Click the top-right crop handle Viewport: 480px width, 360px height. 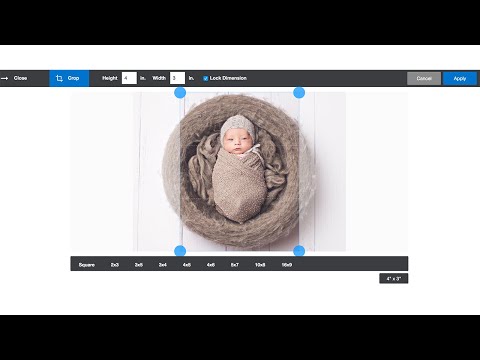299,93
